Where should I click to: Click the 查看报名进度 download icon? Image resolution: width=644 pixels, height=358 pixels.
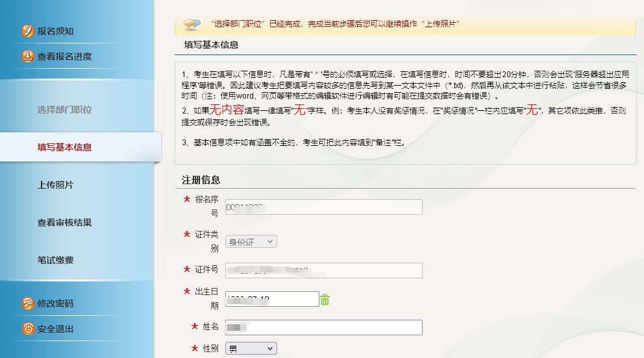[x=27, y=56]
